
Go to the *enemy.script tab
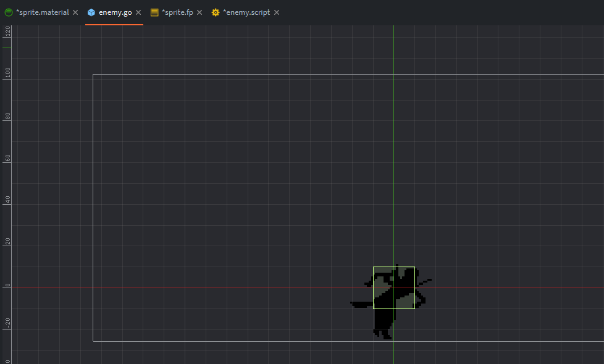(246, 12)
